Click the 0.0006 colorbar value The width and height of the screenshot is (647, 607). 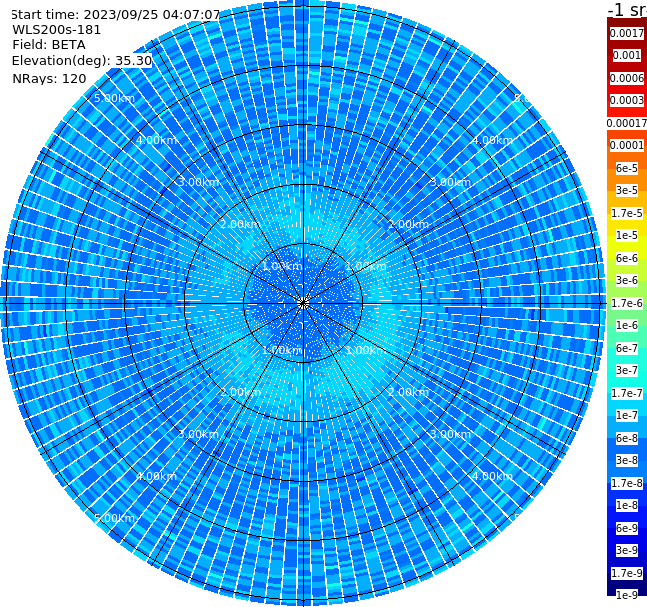627,78
